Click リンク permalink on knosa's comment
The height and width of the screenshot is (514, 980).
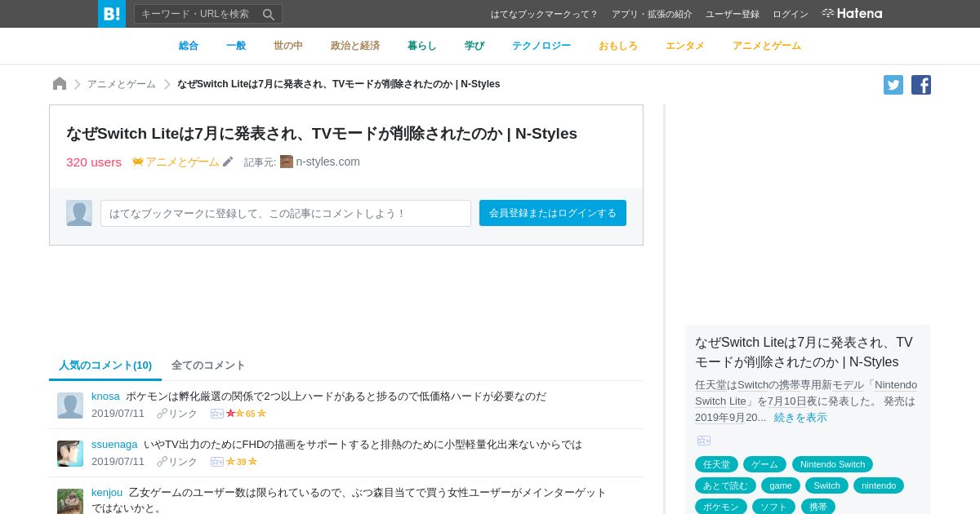pos(177,414)
